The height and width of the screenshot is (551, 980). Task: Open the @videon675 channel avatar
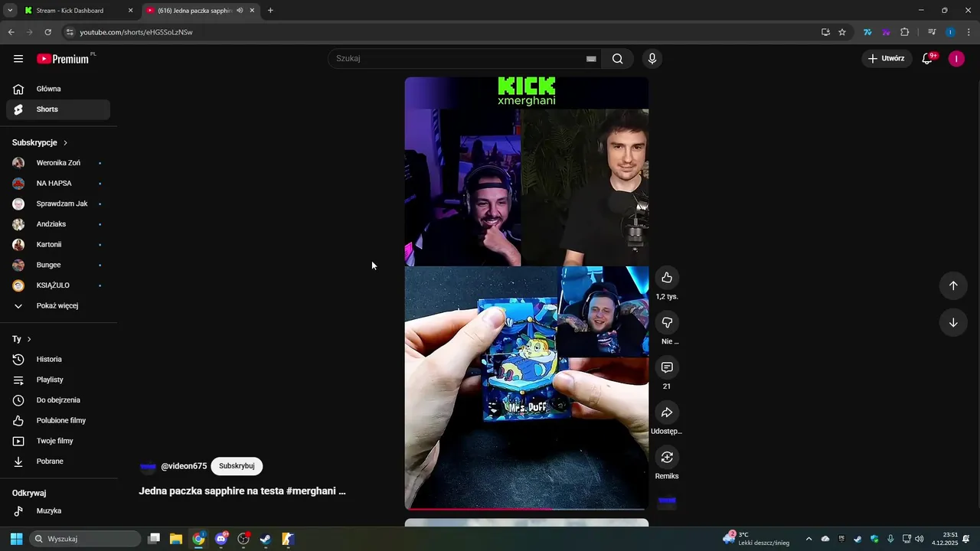click(x=148, y=466)
